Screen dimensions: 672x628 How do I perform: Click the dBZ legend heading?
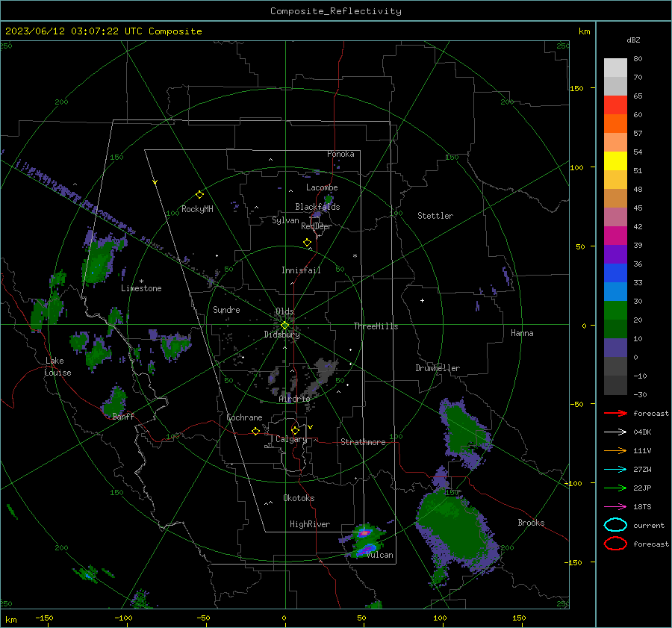click(633, 40)
